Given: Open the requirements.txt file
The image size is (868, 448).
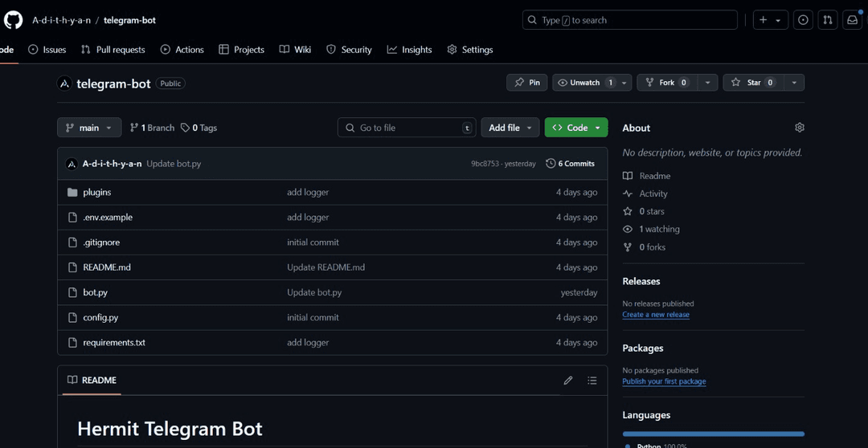Looking at the screenshot, I should pyautogui.click(x=114, y=342).
